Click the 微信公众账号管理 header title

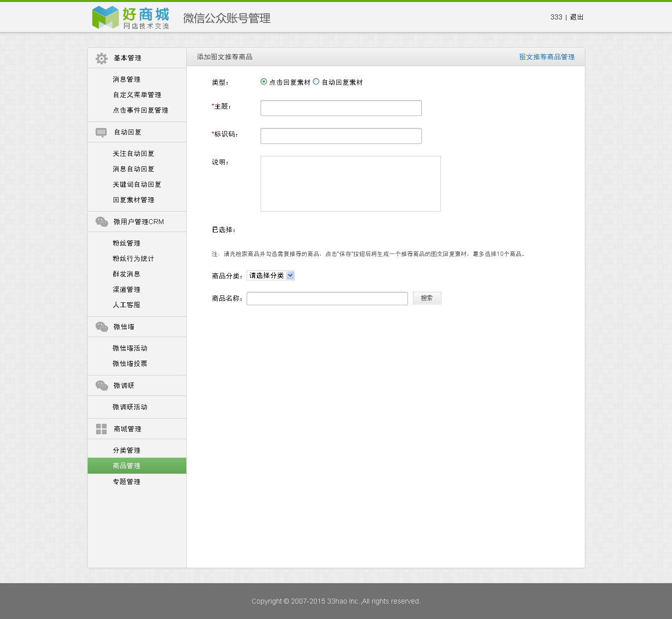227,18
